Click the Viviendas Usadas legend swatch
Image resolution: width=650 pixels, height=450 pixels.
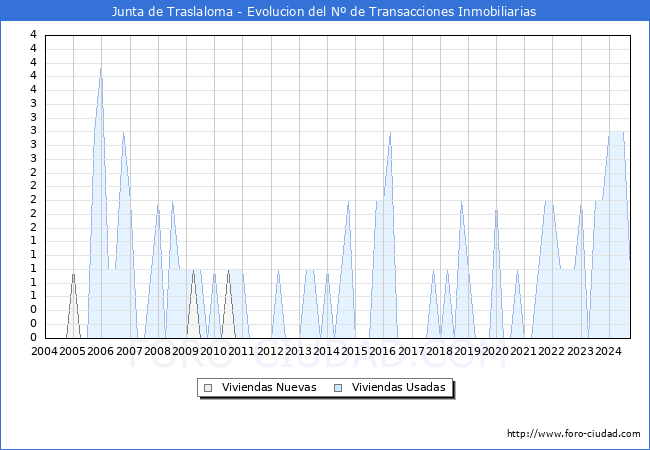(338, 388)
